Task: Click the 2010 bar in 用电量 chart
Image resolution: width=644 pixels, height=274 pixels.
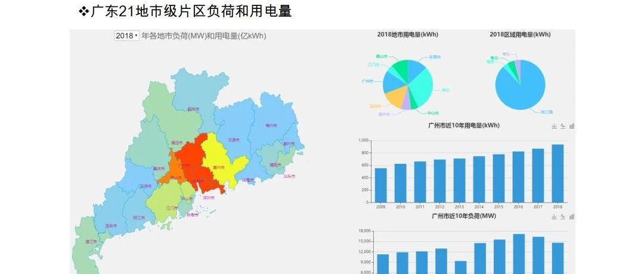Action: click(x=401, y=183)
